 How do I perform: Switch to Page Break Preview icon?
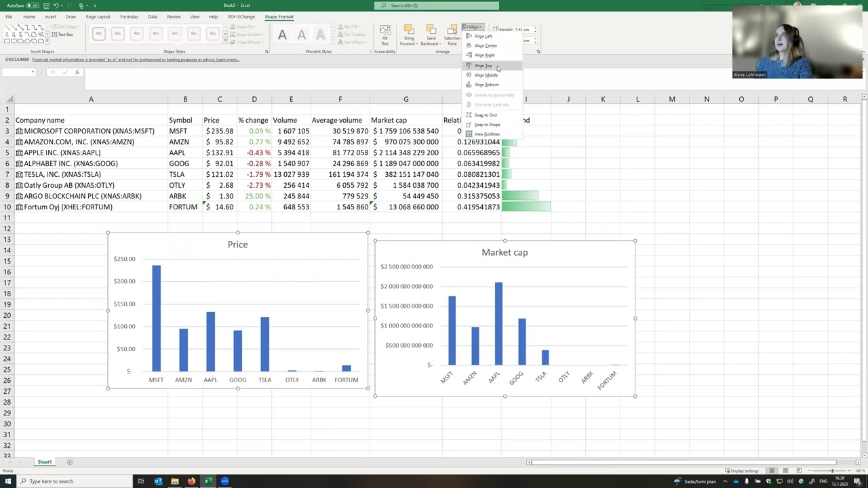coord(800,471)
